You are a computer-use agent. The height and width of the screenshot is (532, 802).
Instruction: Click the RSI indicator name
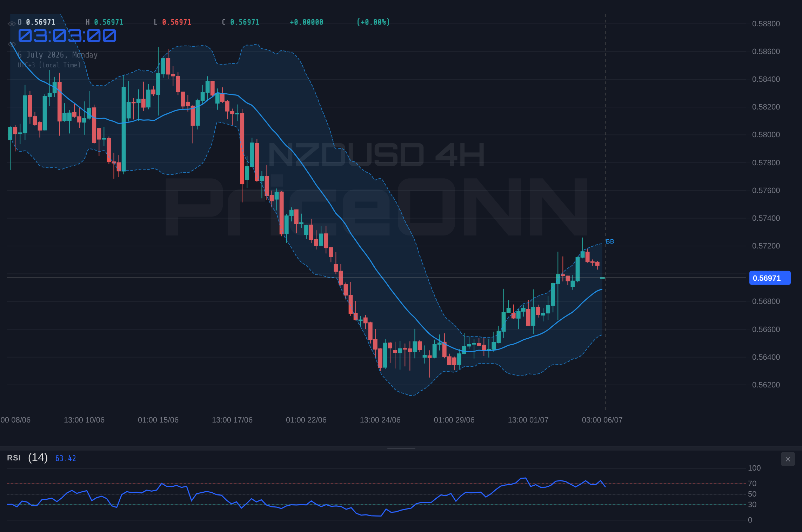(x=14, y=458)
